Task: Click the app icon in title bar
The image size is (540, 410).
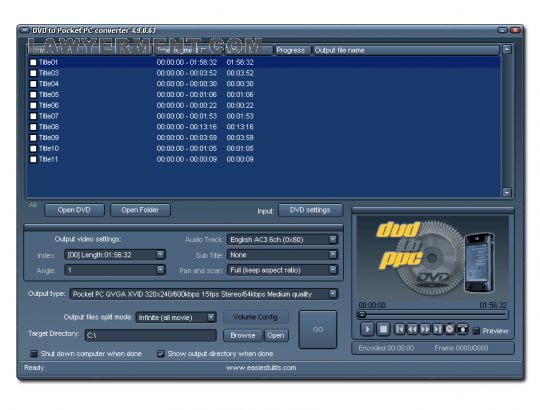Action: click(24, 30)
